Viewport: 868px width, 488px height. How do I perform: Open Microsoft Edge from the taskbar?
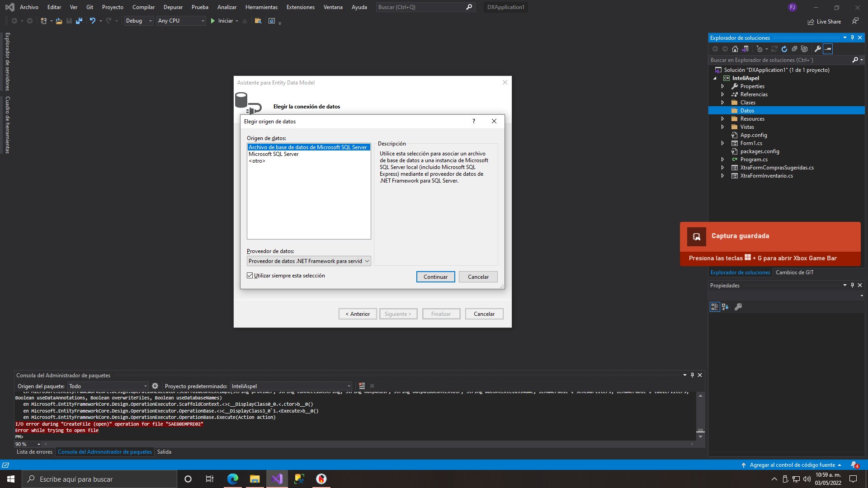pos(233,479)
